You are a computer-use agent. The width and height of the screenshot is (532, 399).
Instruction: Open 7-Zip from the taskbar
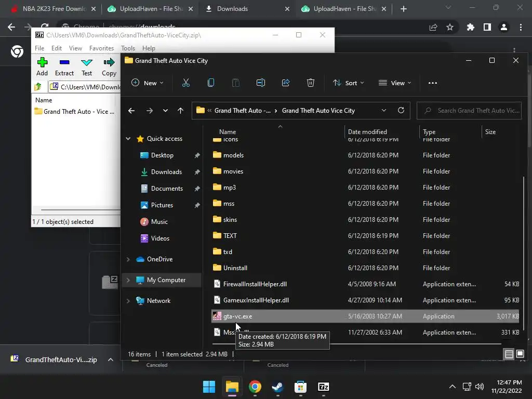[x=323, y=387]
